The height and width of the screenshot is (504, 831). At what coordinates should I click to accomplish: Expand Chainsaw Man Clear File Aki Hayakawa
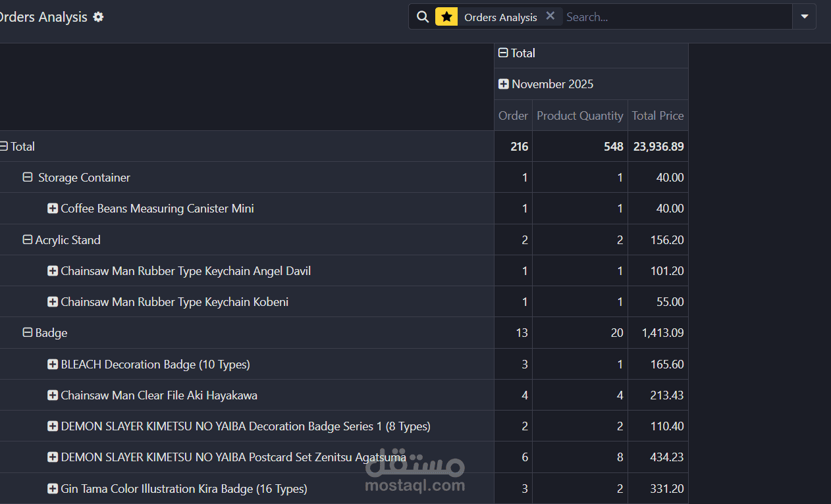[53, 395]
